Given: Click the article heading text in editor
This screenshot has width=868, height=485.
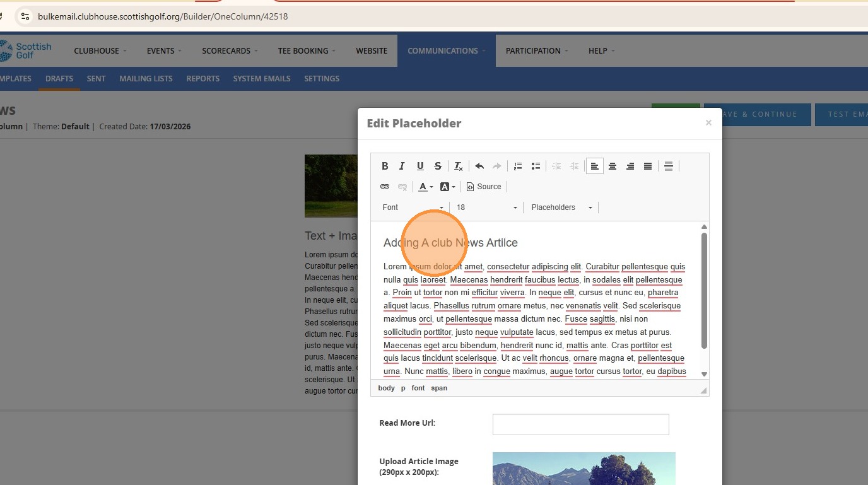Looking at the screenshot, I should (x=450, y=243).
